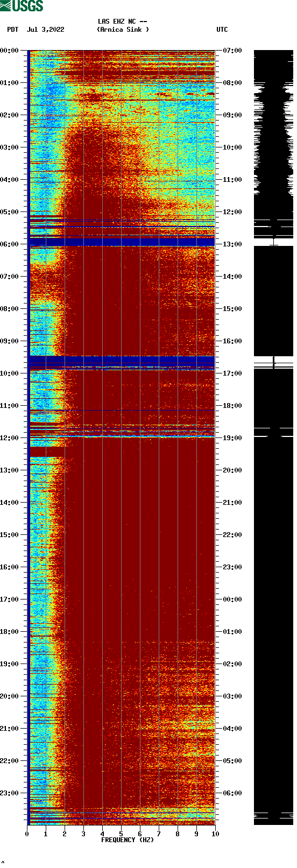Click the 03:00 UTC time label
Image resolution: width=297 pixels, height=868 pixels.
coord(232,696)
